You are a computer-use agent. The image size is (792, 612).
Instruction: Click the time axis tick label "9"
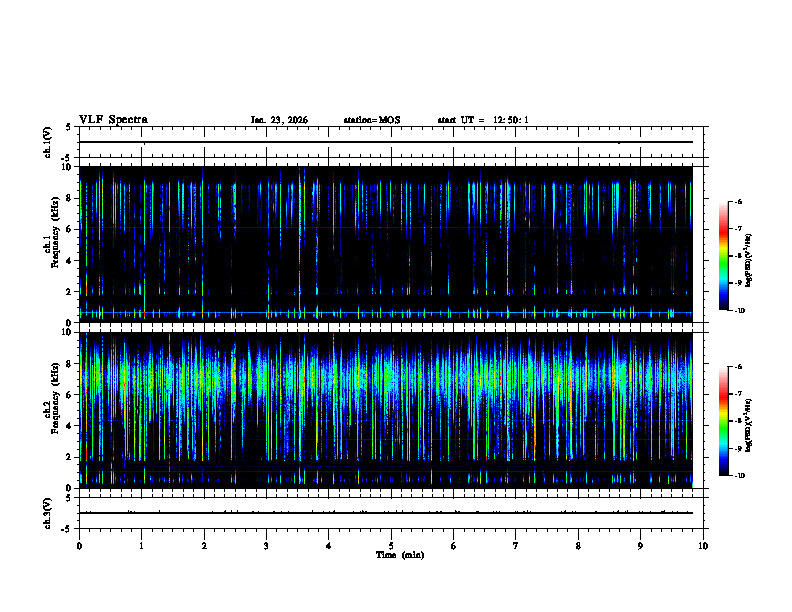click(640, 546)
